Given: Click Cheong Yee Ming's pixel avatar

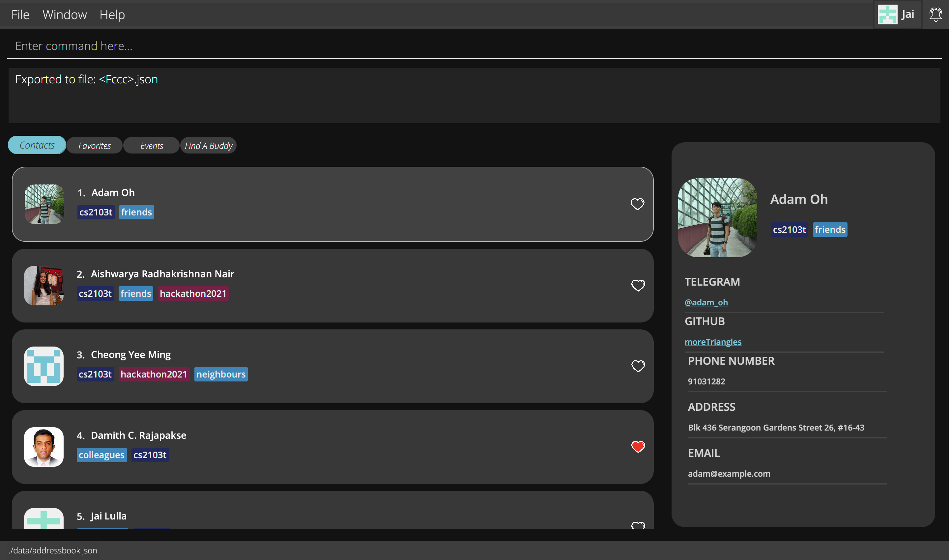Looking at the screenshot, I should click(x=44, y=366).
